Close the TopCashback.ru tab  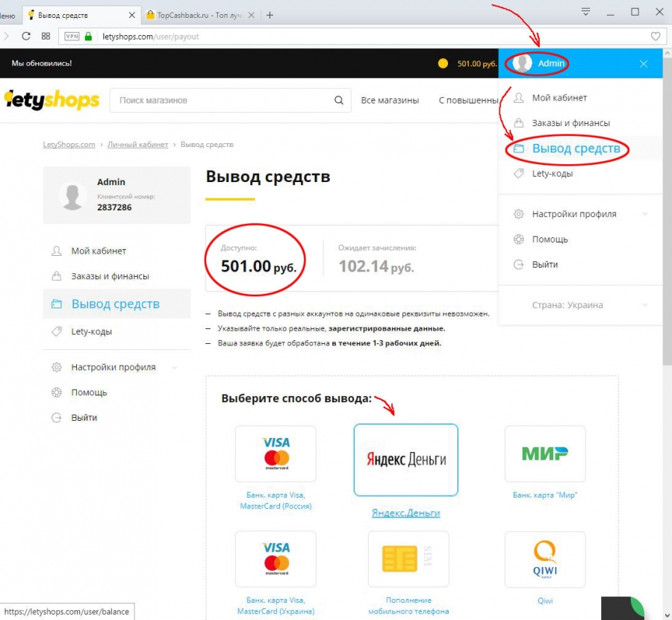[252, 16]
